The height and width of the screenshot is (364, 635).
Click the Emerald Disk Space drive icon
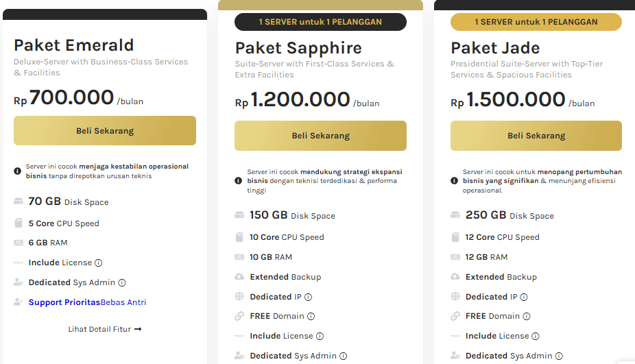(x=18, y=202)
